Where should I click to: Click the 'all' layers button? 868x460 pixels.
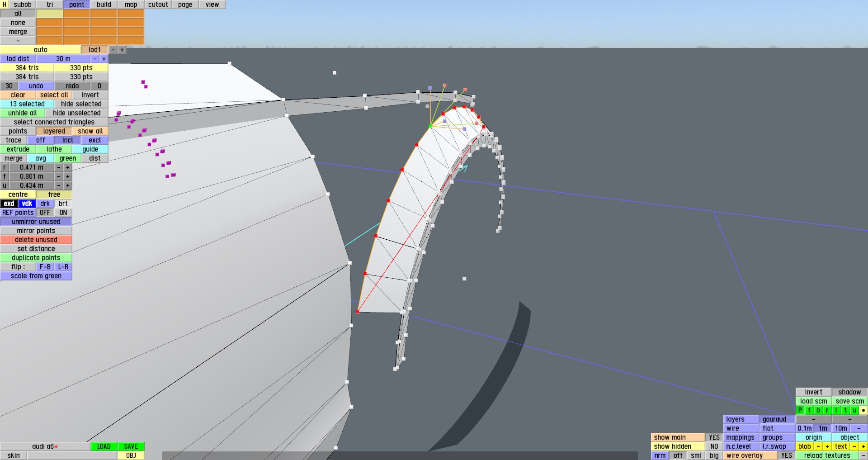pyautogui.click(x=18, y=14)
